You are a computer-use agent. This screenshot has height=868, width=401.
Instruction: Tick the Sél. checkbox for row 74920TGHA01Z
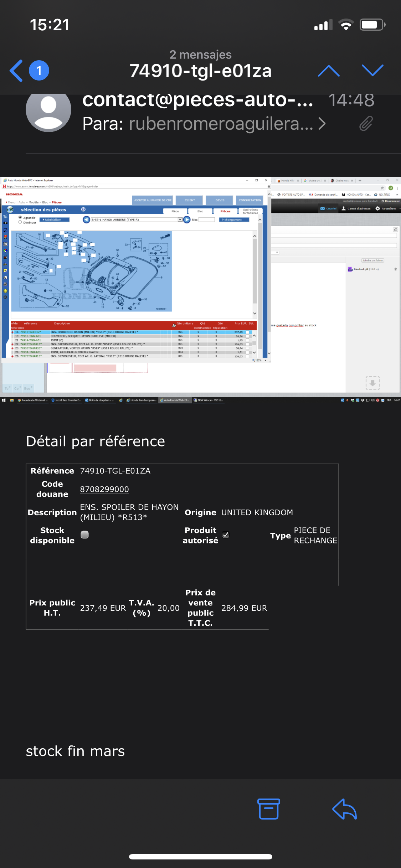(x=247, y=344)
